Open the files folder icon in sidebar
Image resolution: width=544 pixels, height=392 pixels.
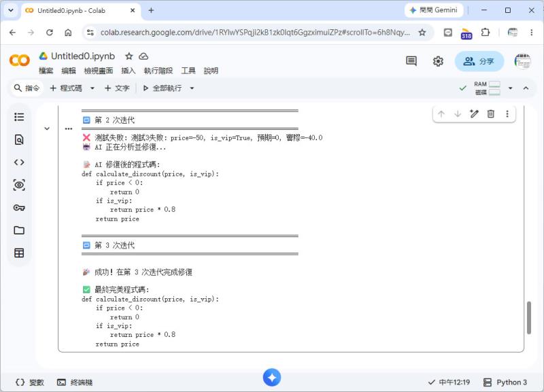tap(19, 230)
